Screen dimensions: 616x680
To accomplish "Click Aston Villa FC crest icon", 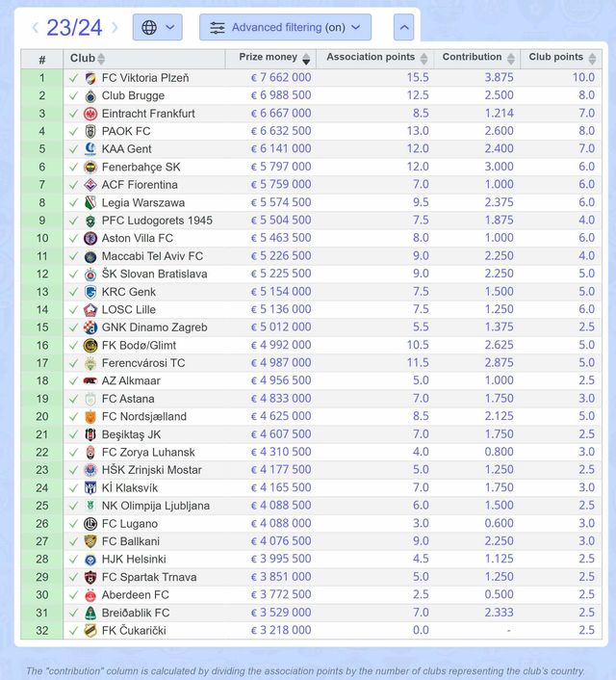I will pos(90,239).
